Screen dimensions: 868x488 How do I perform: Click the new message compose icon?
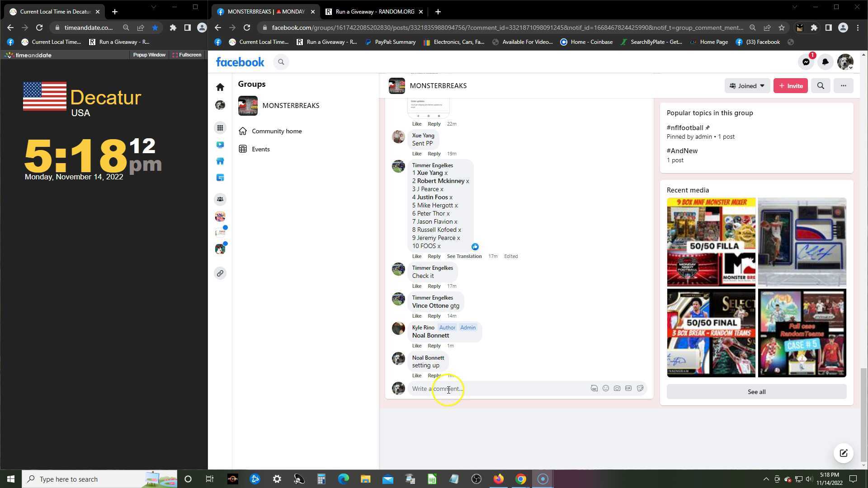click(x=843, y=453)
